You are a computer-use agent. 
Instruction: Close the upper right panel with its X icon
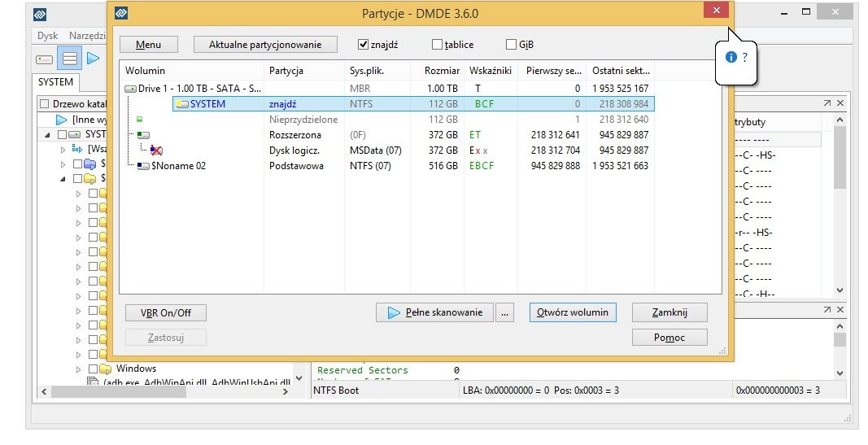[840, 103]
